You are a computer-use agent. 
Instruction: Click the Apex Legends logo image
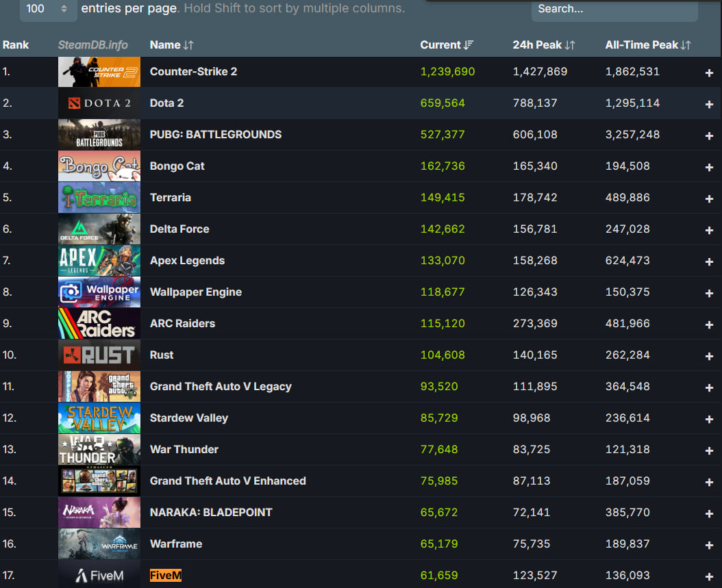(99, 261)
